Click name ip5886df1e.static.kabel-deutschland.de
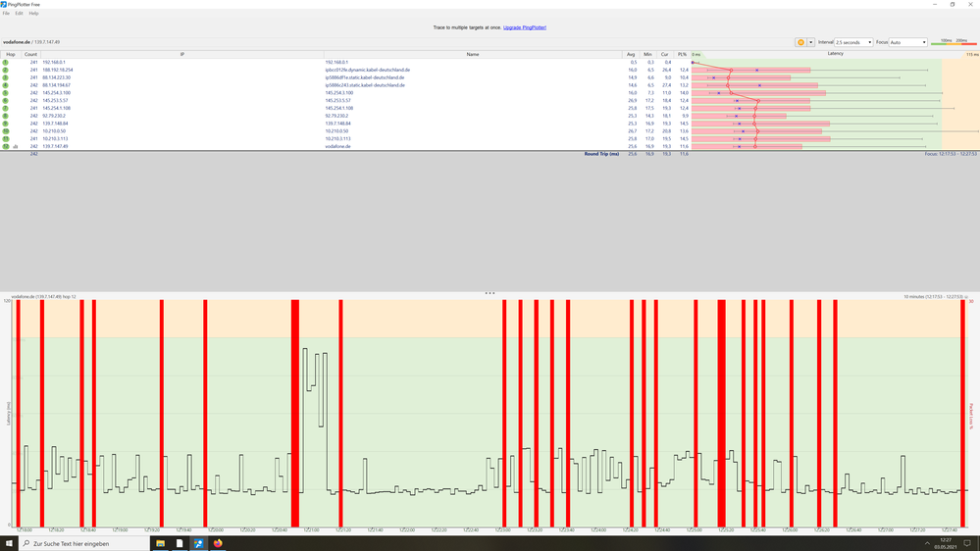Screen dimensions: 980x551 [364, 77]
